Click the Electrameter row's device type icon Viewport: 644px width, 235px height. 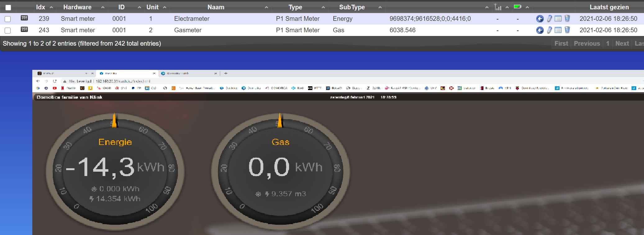(x=24, y=18)
